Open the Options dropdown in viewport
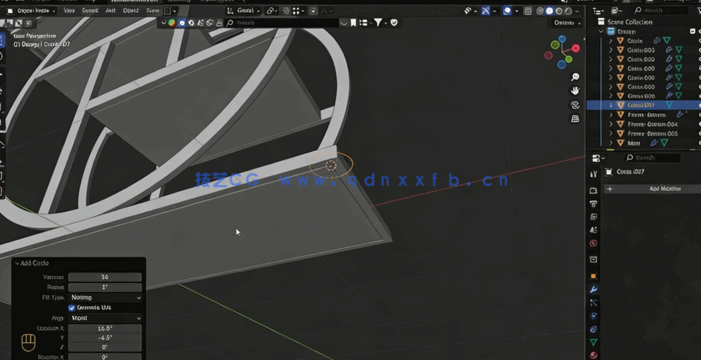The image size is (701, 360). pyautogui.click(x=567, y=22)
